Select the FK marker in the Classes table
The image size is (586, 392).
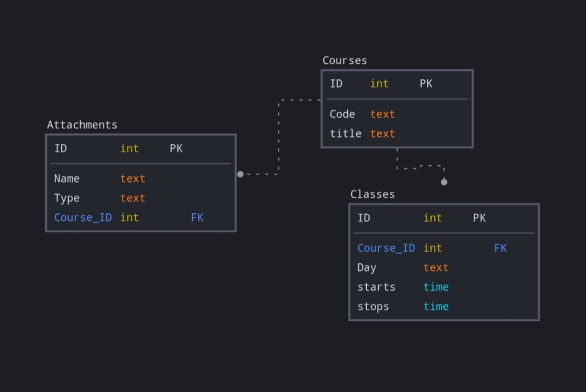tap(500, 248)
